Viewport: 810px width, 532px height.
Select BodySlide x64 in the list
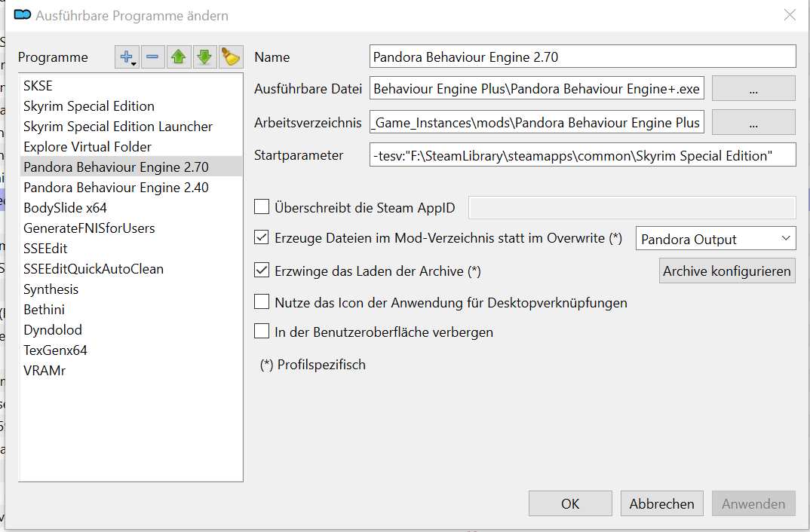(130, 207)
